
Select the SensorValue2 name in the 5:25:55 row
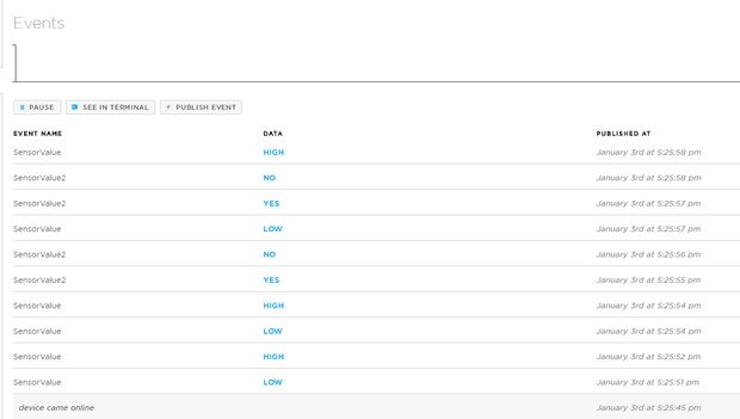coord(40,280)
